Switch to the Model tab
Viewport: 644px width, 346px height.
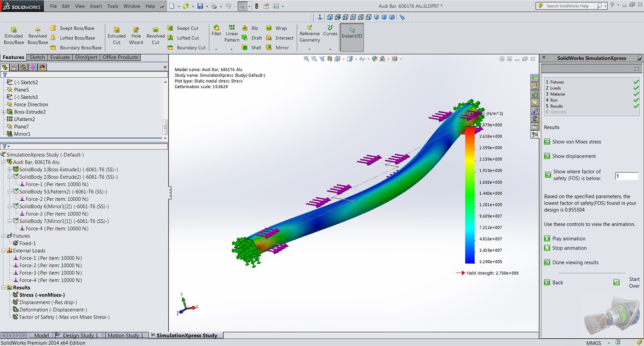(41, 335)
